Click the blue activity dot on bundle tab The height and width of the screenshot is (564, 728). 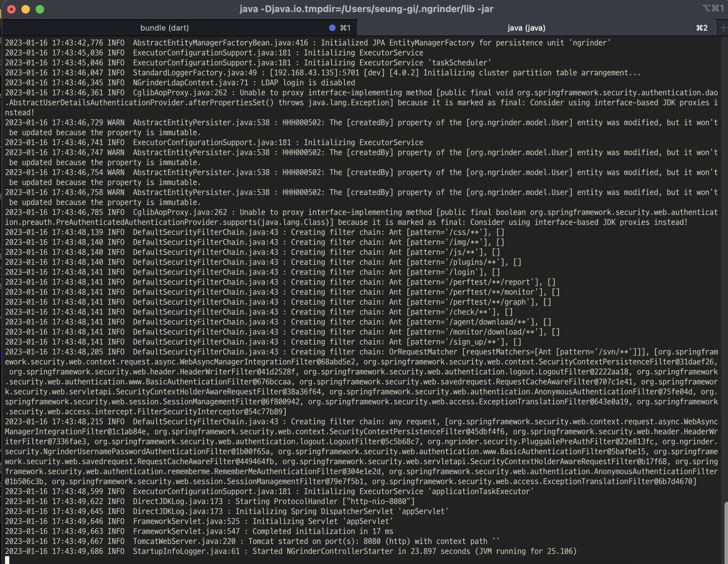click(332, 28)
